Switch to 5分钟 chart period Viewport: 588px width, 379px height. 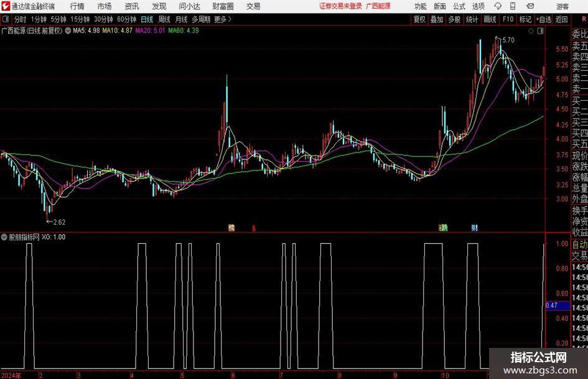[x=58, y=19]
